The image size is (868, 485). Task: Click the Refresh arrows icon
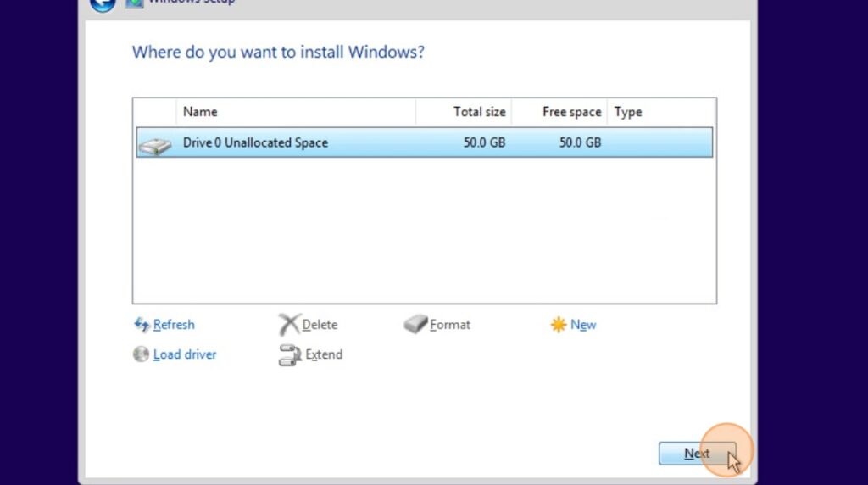click(142, 325)
